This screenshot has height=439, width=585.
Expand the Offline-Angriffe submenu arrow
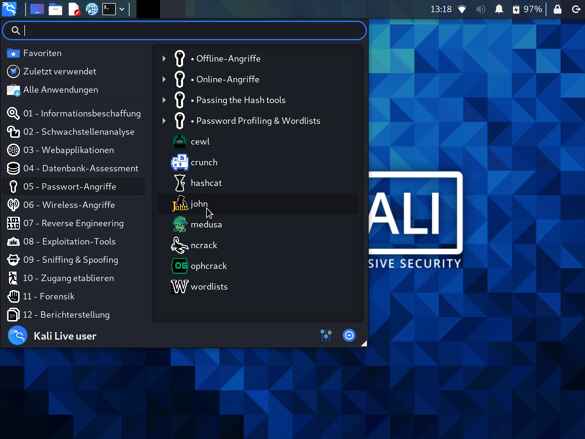164,59
